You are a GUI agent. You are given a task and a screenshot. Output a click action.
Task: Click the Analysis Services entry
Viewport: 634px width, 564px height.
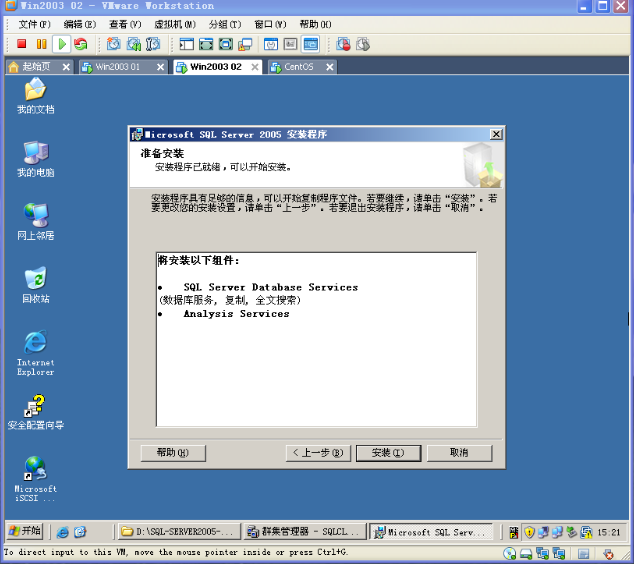(236, 314)
